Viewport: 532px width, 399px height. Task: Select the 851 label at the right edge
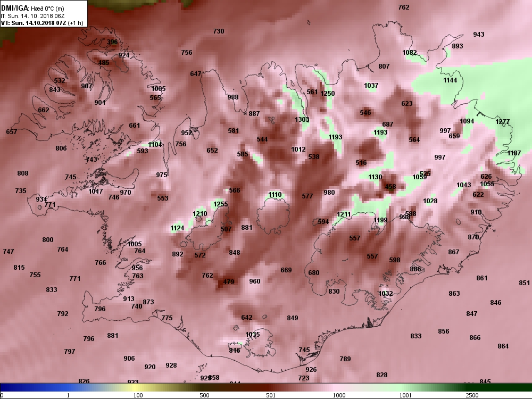[524, 283]
